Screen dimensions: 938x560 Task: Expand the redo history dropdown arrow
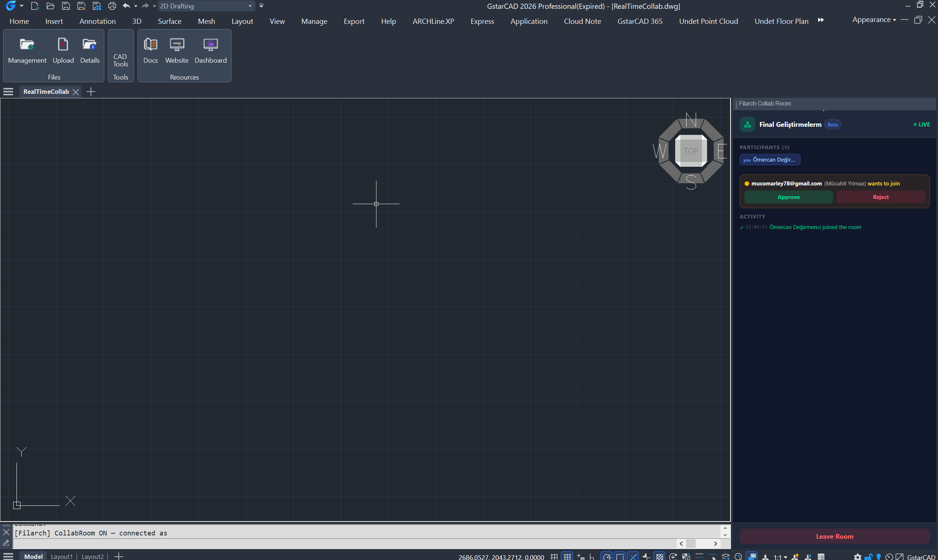[154, 5]
